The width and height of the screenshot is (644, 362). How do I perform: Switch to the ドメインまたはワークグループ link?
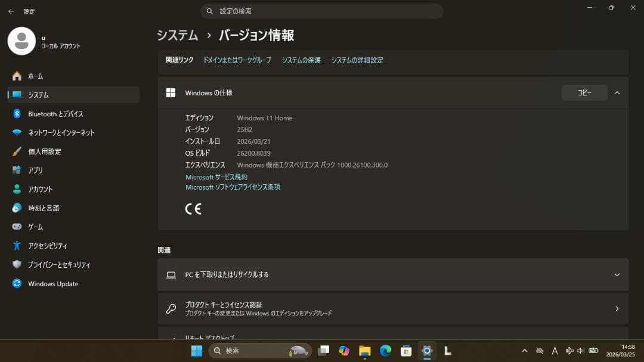(237, 60)
